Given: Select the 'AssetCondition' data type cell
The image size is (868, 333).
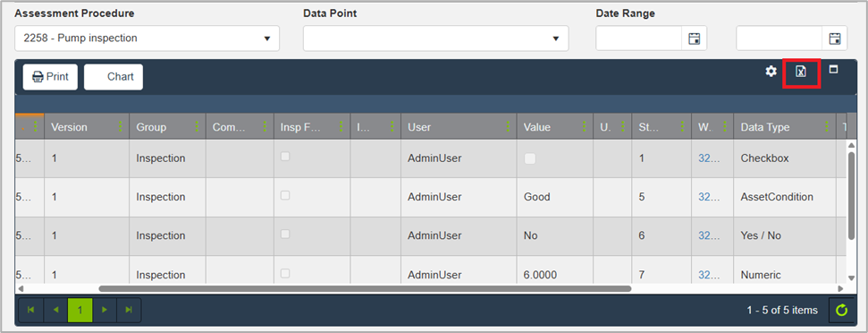Looking at the screenshot, I should coord(784,197).
